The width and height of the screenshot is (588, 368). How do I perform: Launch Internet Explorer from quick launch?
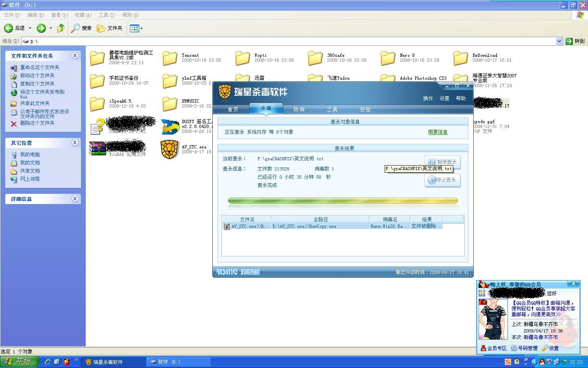tap(48, 362)
